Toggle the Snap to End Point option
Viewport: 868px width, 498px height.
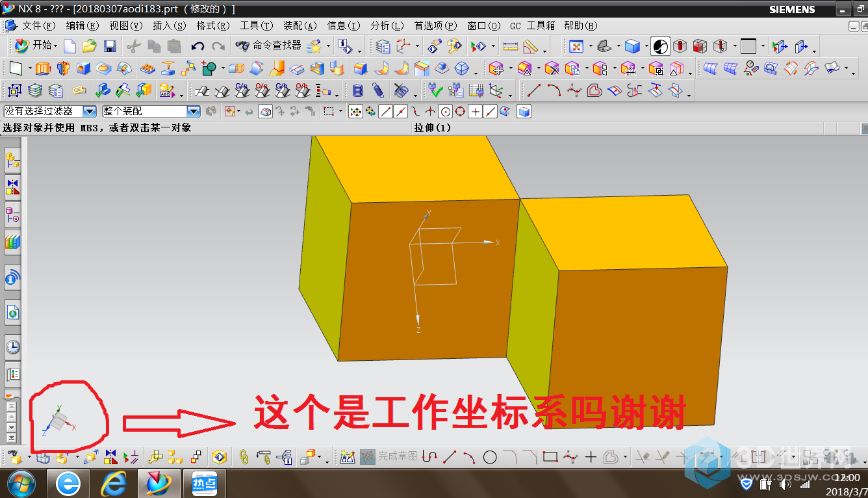(386, 112)
